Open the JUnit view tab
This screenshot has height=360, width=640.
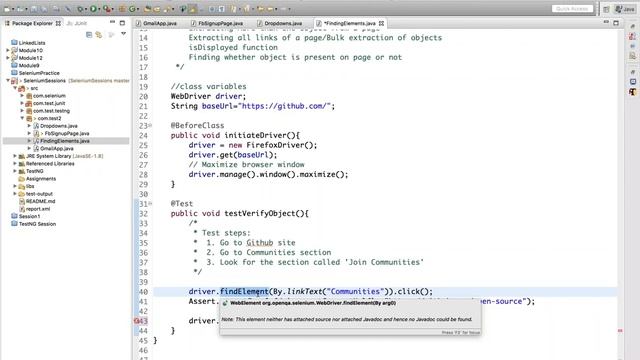pos(77,23)
